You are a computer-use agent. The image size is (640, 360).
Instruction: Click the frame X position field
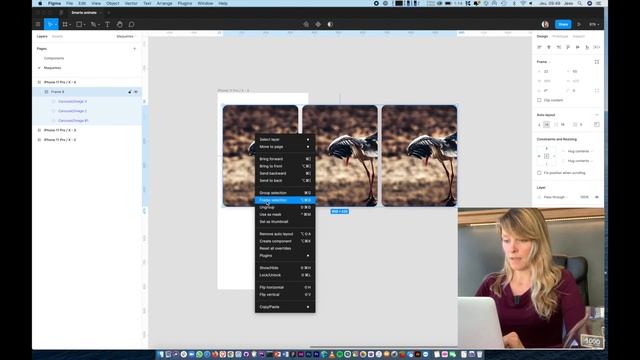coord(550,72)
